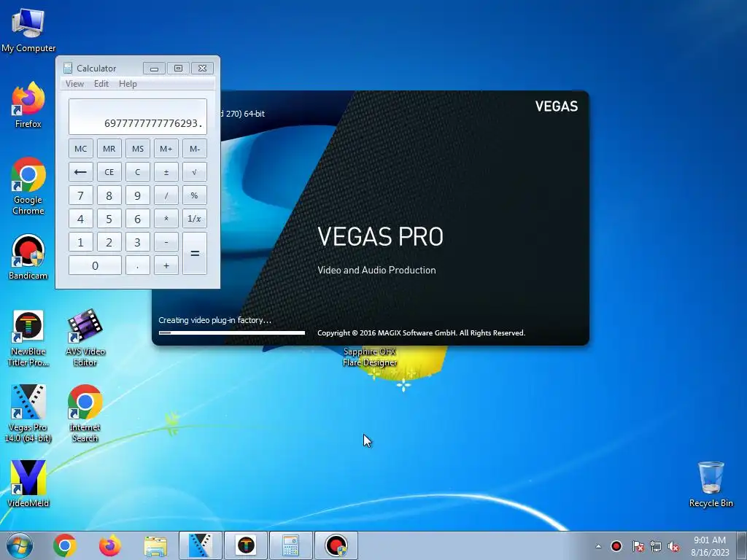Image resolution: width=747 pixels, height=560 pixels.
Task: Click the C clear button in Calculator
Action: coord(138,172)
